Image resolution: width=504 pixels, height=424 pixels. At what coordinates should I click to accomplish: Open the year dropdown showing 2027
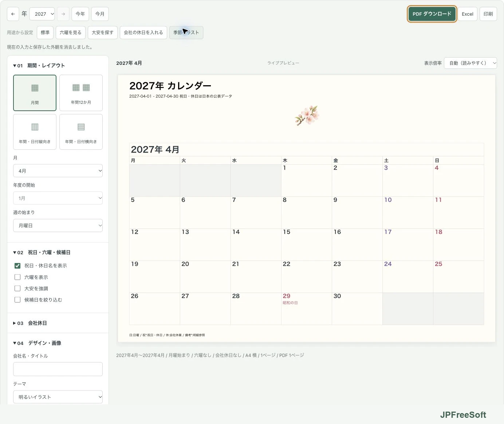(42, 14)
